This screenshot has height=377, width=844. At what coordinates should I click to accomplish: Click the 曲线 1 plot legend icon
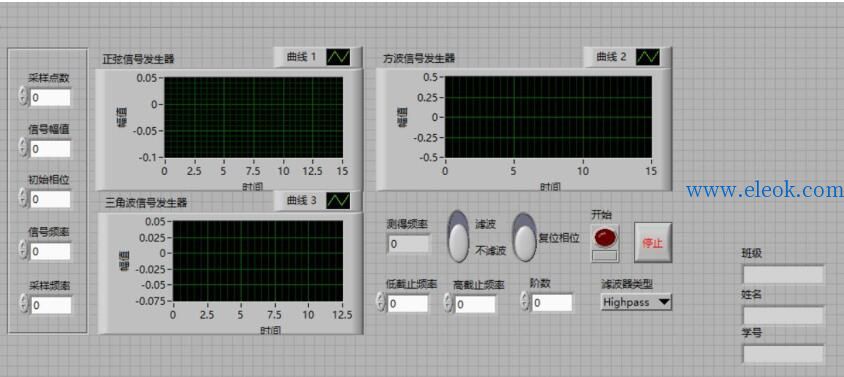pyautogui.click(x=338, y=57)
